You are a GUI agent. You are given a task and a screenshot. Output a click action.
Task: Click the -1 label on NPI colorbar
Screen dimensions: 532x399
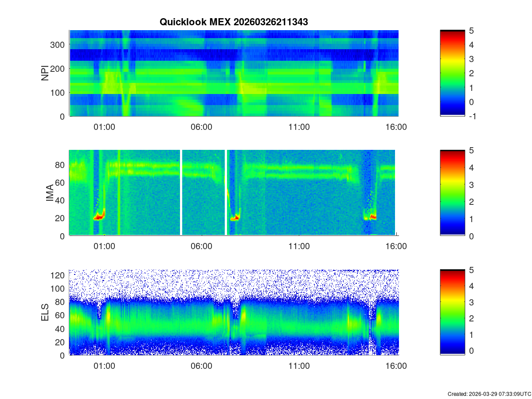pos(472,116)
